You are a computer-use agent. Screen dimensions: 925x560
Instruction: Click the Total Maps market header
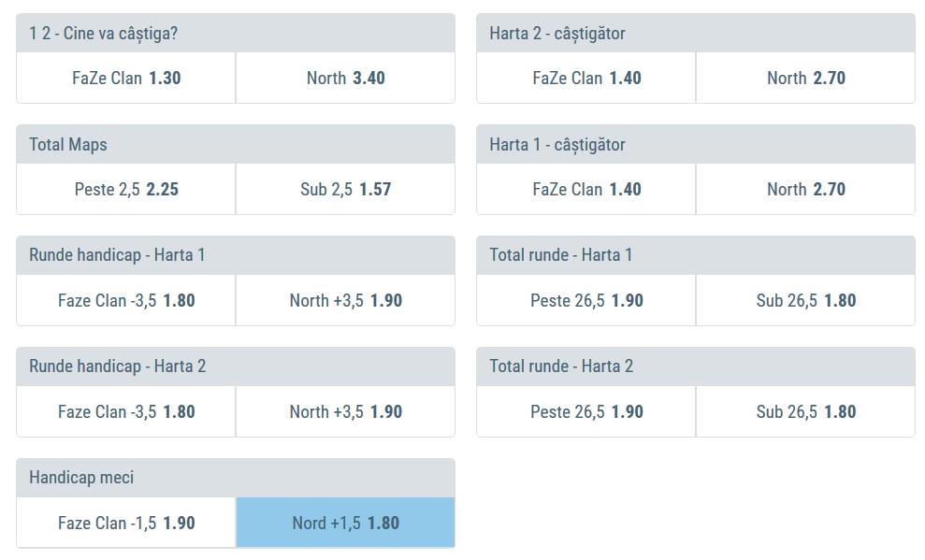coord(235,145)
